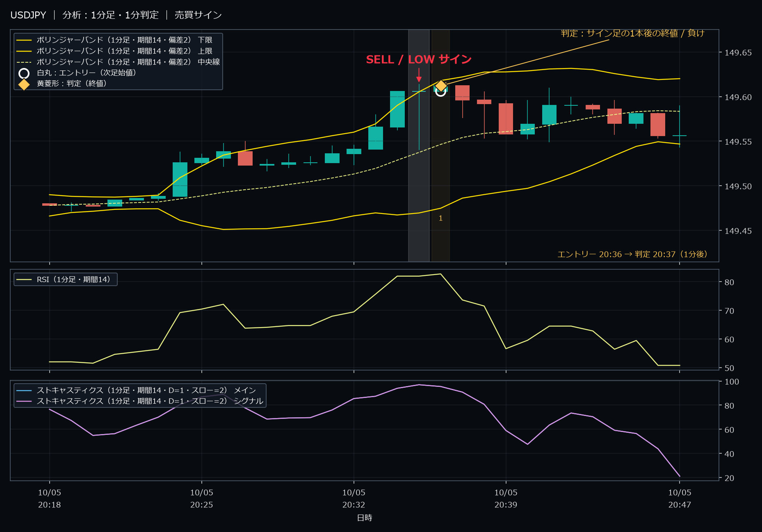Click the 日時 x-axis title
Screen dimensions: 762x532
point(365,518)
